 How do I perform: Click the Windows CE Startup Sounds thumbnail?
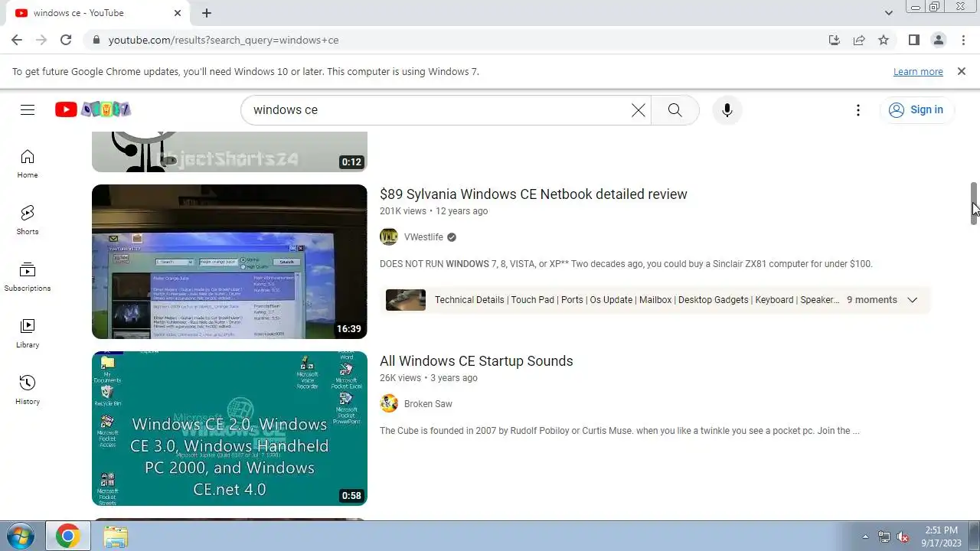point(230,429)
